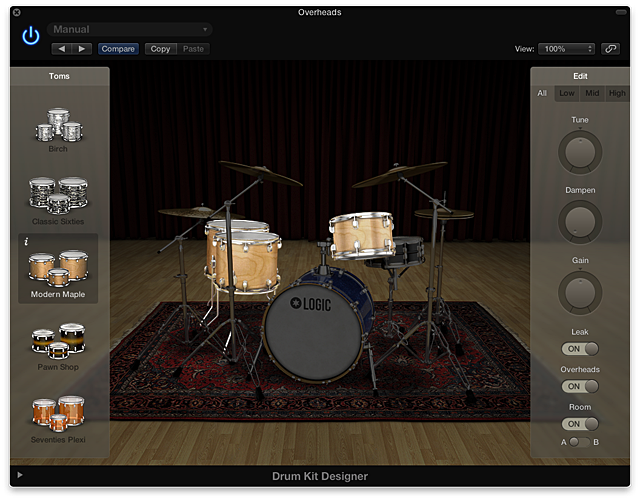Toggle the Leak switch
Screen dimensions: 640x500
coord(580,349)
